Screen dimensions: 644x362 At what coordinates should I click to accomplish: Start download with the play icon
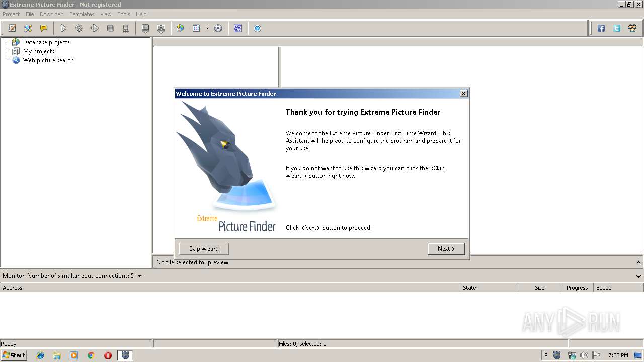point(63,29)
